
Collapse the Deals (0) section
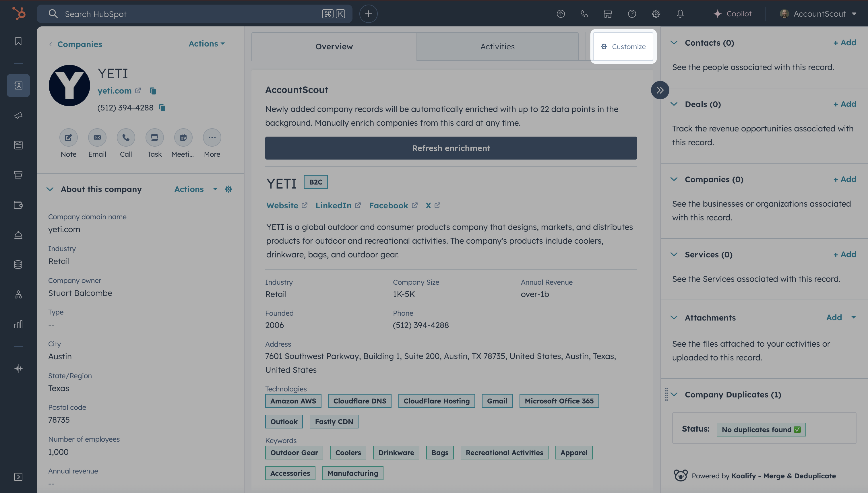pos(674,104)
